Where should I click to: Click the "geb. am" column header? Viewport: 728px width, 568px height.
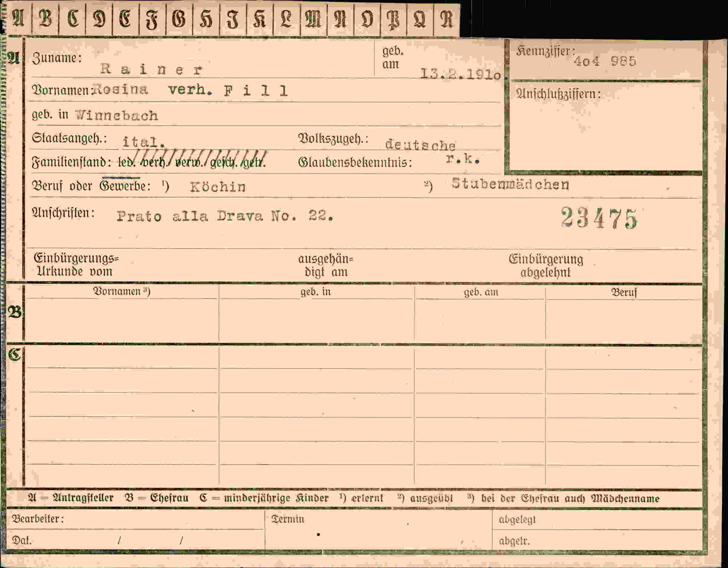pyautogui.click(x=481, y=292)
